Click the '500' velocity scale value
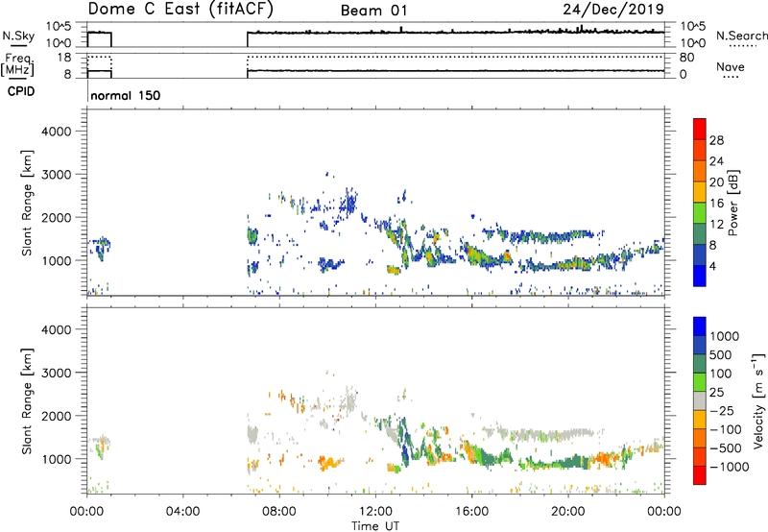 click(x=721, y=354)
